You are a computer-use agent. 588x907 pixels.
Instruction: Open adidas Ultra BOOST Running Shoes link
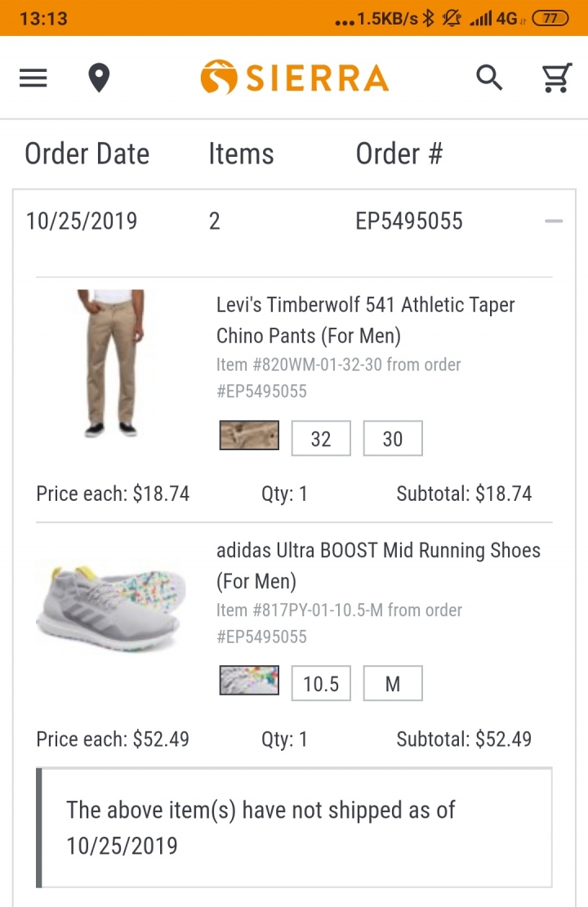[x=377, y=565]
